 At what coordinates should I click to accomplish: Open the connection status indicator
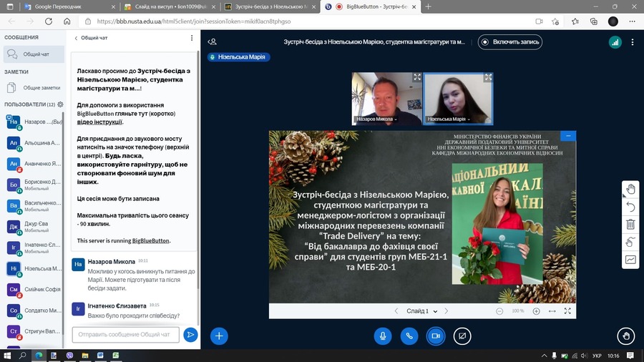615,42
